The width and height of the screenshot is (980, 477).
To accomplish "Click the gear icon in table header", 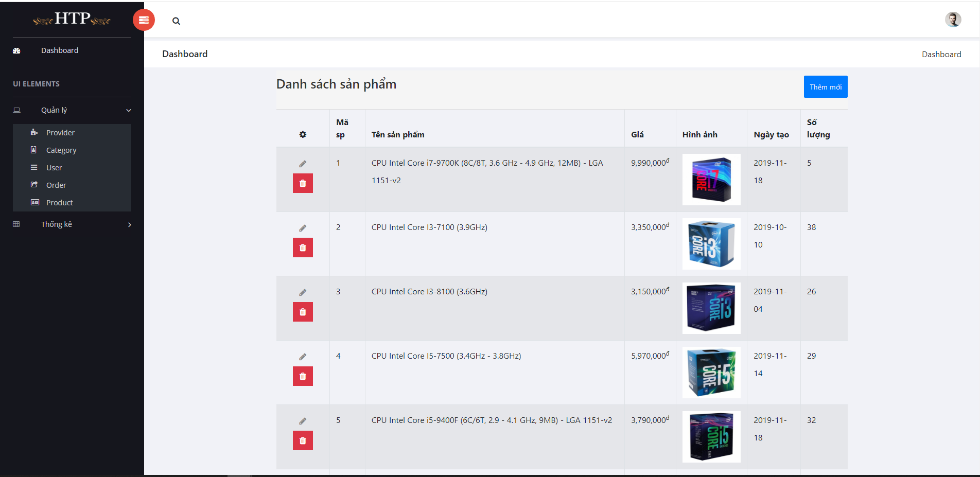I will (x=303, y=134).
